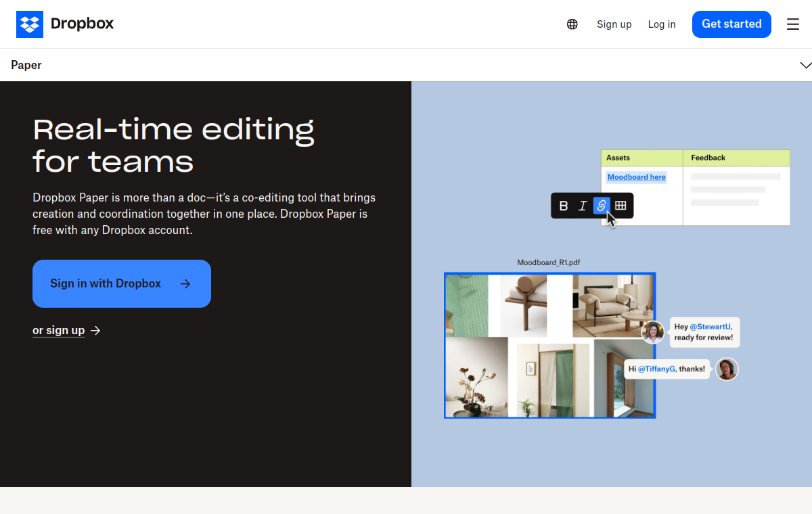Click the Feedback column header
This screenshot has width=812, height=514.
737,158
